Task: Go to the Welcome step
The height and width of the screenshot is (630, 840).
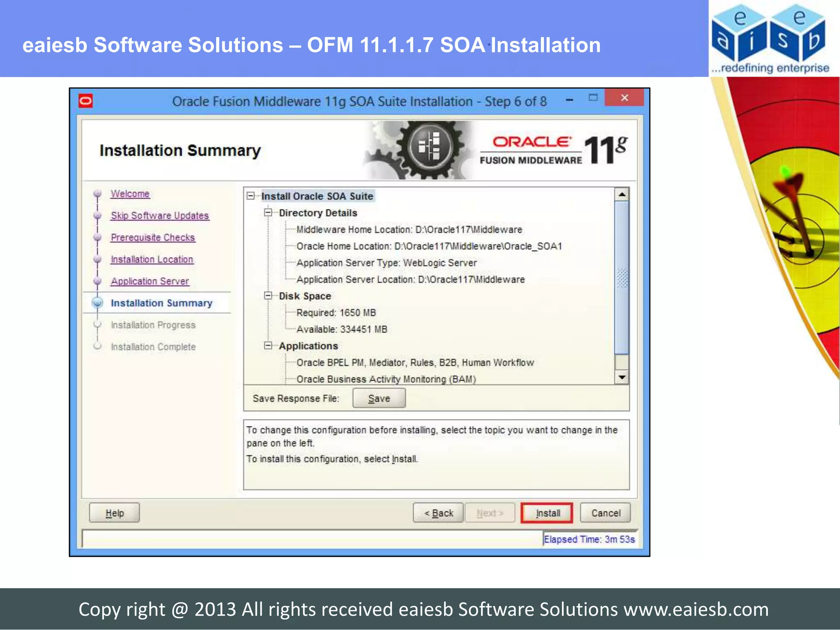Action: click(x=130, y=194)
